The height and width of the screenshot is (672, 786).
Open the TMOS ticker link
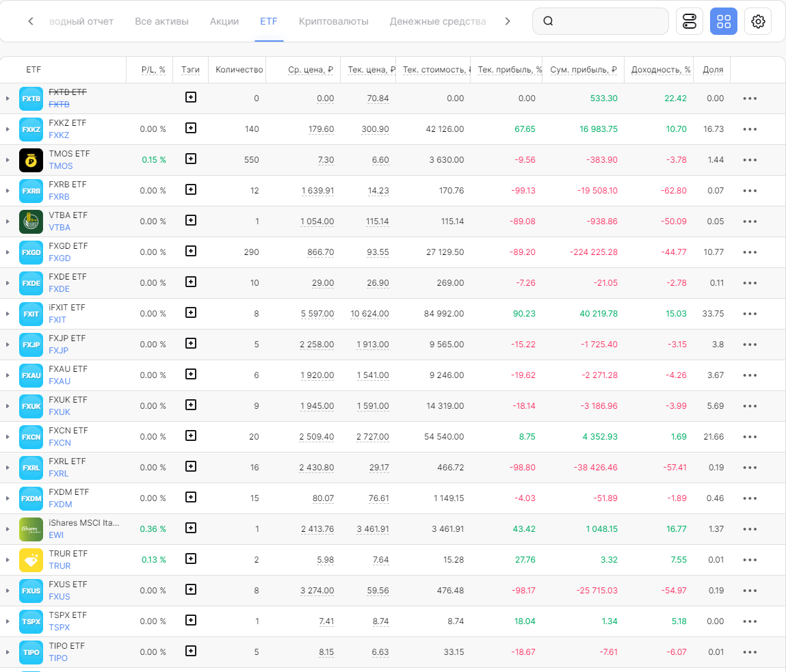pos(61,166)
